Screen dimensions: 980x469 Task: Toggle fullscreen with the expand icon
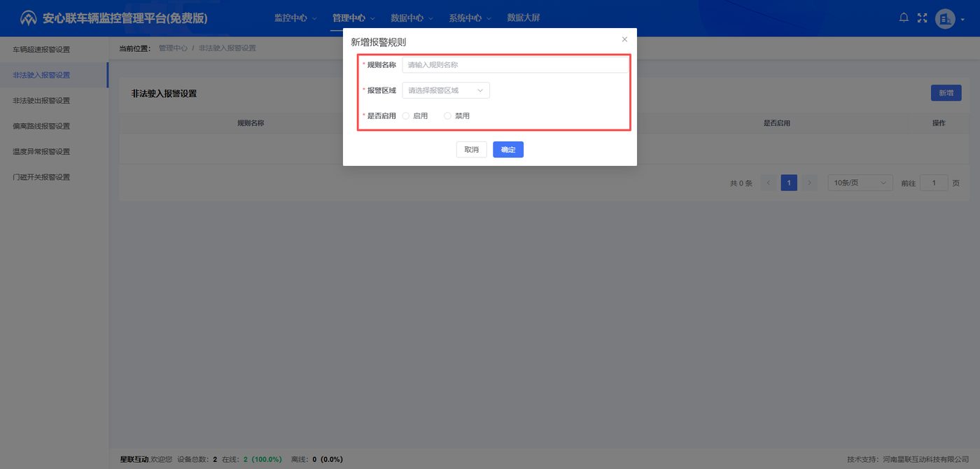point(922,18)
